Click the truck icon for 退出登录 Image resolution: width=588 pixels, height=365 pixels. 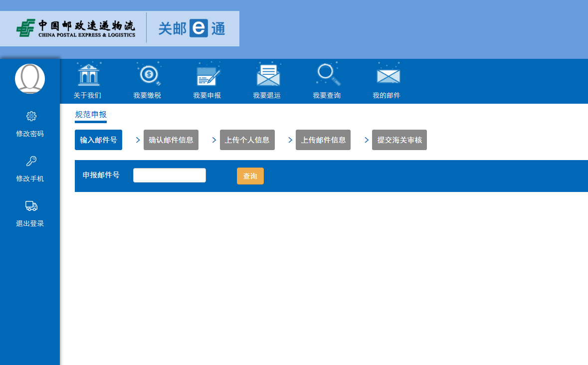tap(31, 206)
